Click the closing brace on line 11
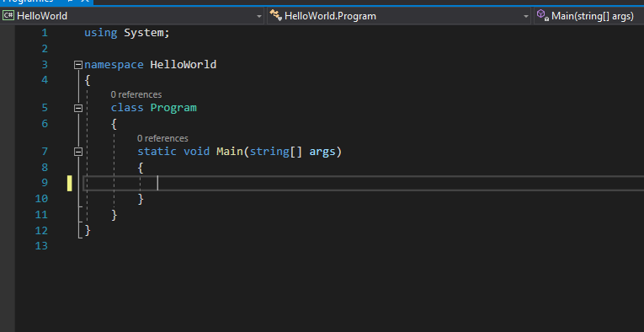644x332 pixels. click(114, 215)
